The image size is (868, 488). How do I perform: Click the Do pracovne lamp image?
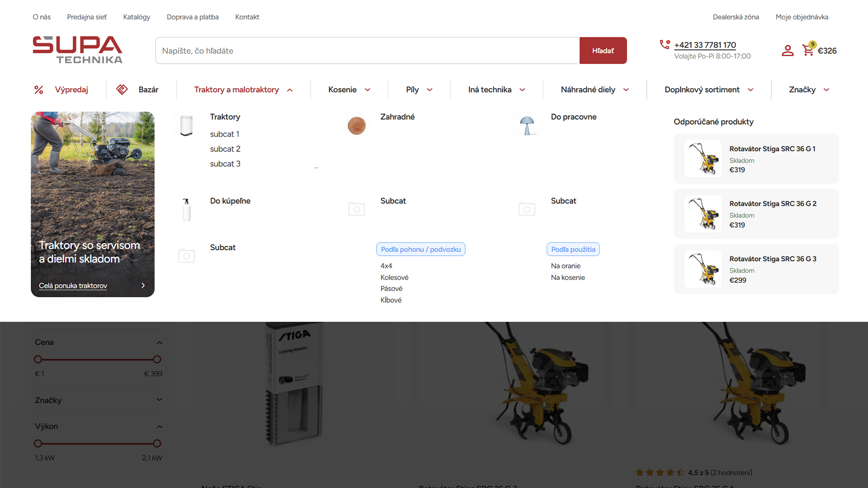[x=527, y=126]
